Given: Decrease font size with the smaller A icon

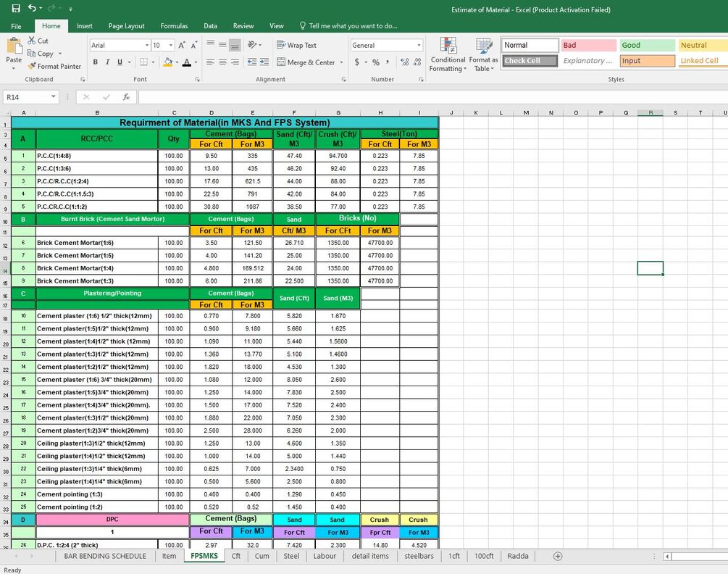Looking at the screenshot, I should [x=194, y=45].
